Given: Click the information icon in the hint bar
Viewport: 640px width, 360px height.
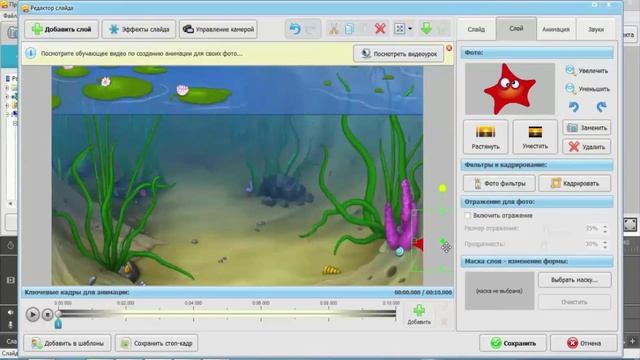Looking at the screenshot, I should (31, 53).
